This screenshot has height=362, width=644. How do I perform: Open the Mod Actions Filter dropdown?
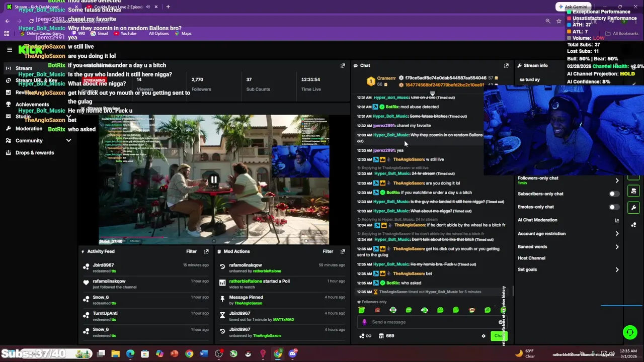point(328,251)
